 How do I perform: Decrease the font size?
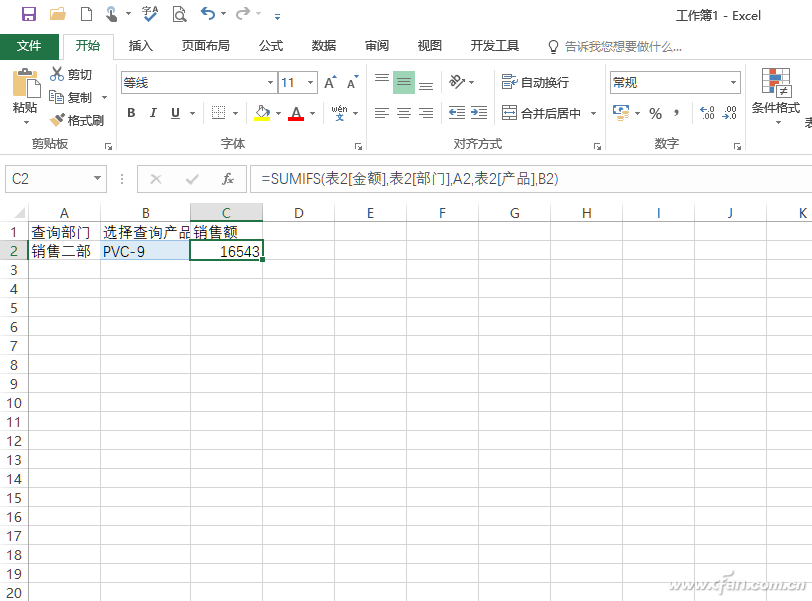353,82
